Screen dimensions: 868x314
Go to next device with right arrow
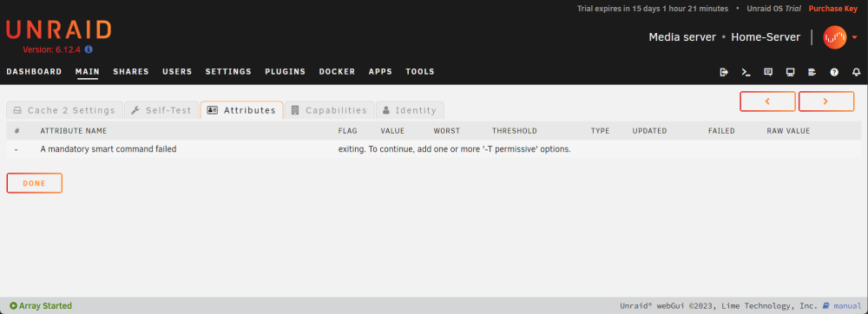(826, 101)
